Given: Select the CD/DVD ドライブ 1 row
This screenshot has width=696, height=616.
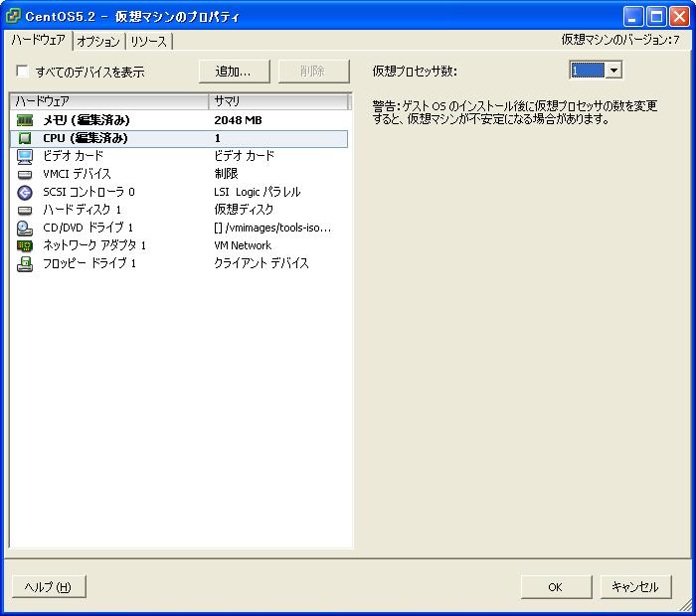Looking at the screenshot, I should [x=178, y=228].
